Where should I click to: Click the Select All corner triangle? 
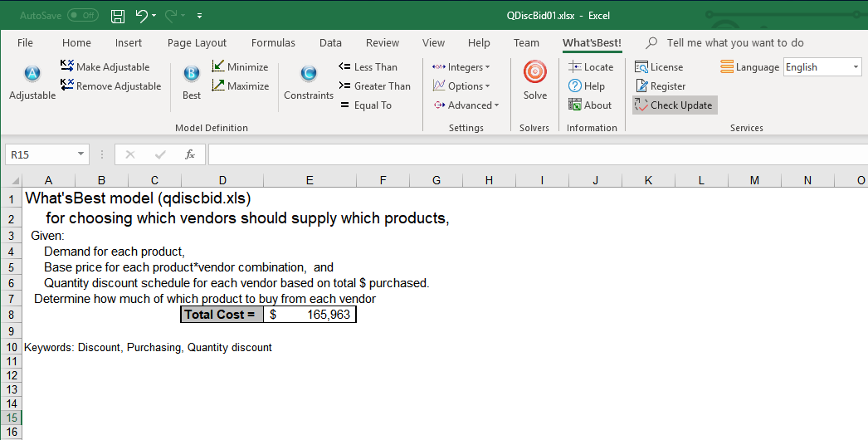(x=16, y=181)
